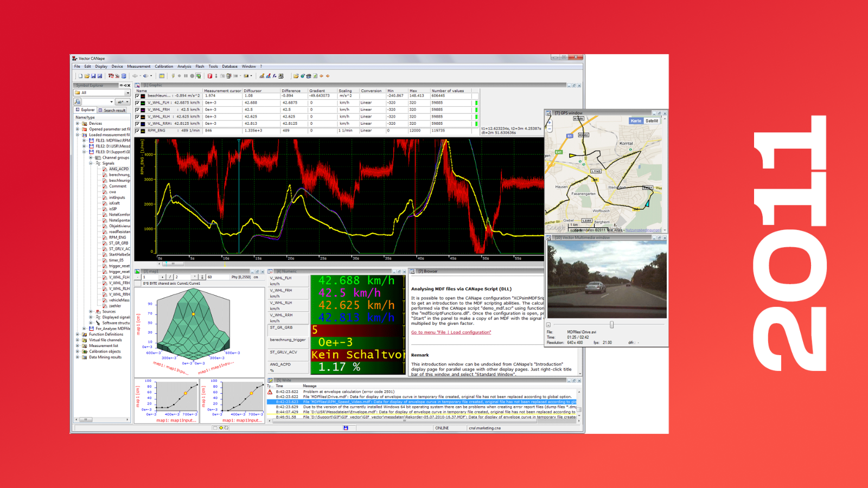Click the database cylinder icon in toolbar
Viewport: 868px width, 488px height.
click(124, 76)
